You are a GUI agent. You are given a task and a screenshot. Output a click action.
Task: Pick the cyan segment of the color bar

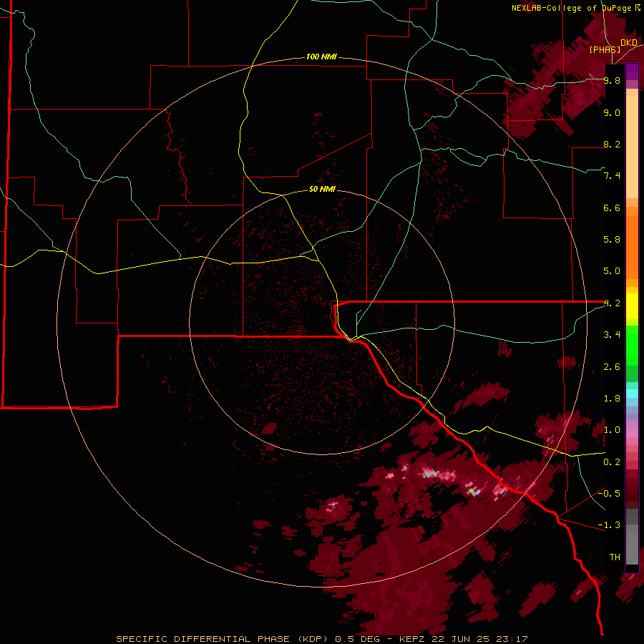coord(632,394)
